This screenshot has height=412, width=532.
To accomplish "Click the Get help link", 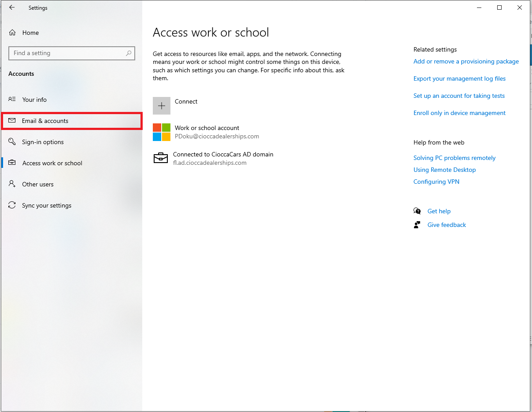I will (439, 211).
